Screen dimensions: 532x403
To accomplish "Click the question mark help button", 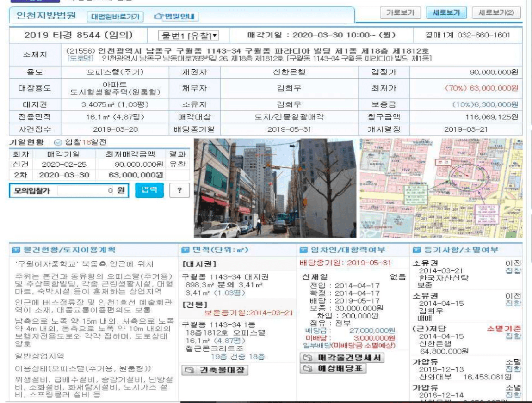I will 179,190.
